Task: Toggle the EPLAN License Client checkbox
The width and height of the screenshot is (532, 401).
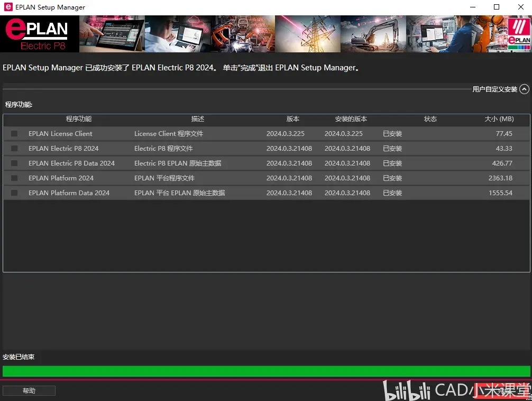Action: pos(14,134)
